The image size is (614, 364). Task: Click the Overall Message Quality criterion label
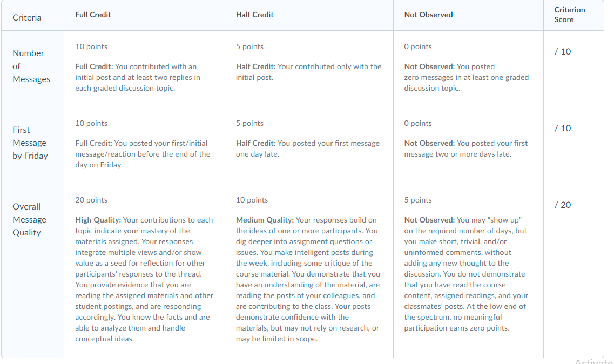[29, 219]
